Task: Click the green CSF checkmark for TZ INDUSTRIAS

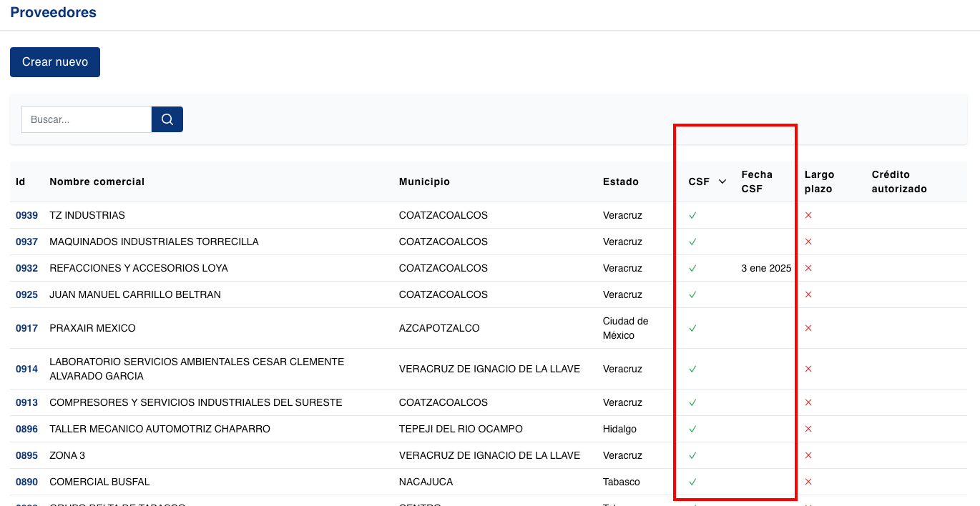Action: pyautogui.click(x=692, y=215)
